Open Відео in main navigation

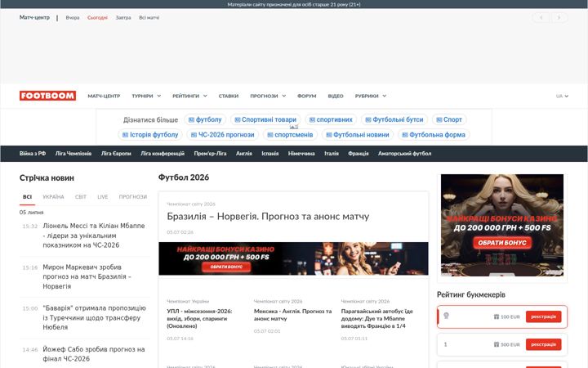pos(336,96)
